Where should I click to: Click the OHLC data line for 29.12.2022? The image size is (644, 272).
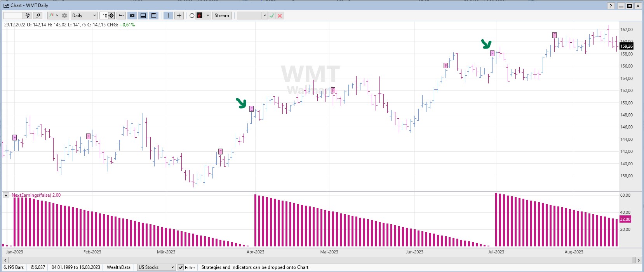click(x=70, y=25)
